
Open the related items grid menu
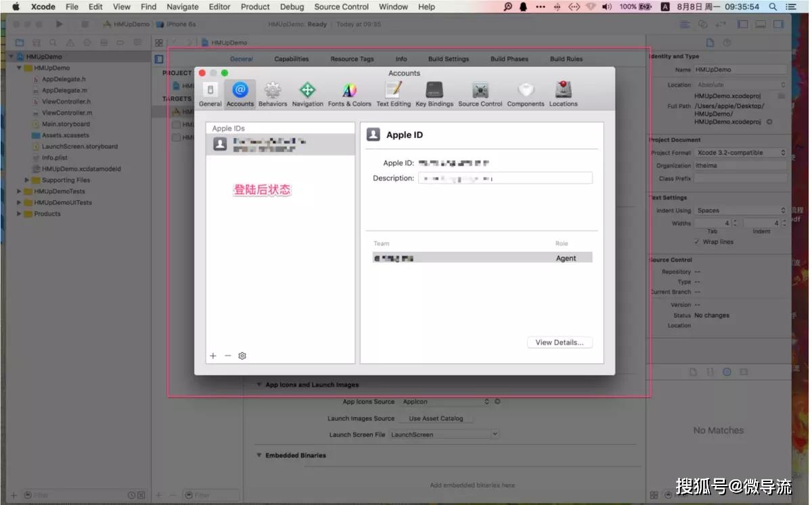pos(159,42)
